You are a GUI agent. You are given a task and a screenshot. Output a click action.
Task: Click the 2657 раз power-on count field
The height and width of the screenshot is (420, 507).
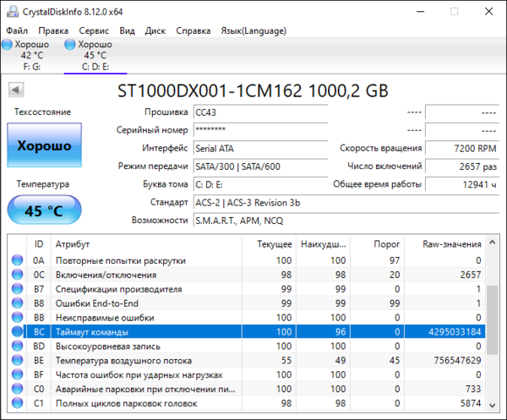(x=462, y=166)
